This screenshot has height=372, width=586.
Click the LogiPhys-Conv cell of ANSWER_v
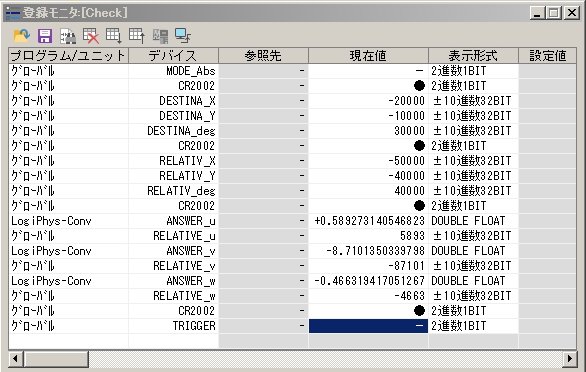click(x=68, y=251)
